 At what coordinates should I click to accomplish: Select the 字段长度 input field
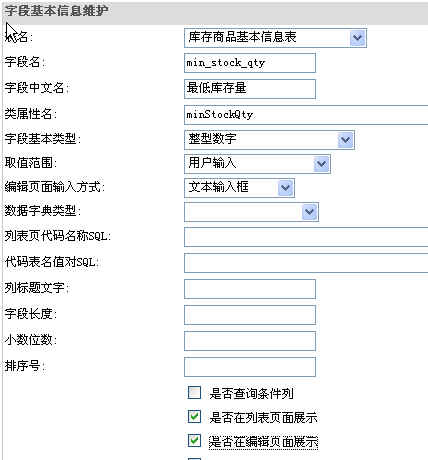[x=250, y=315]
